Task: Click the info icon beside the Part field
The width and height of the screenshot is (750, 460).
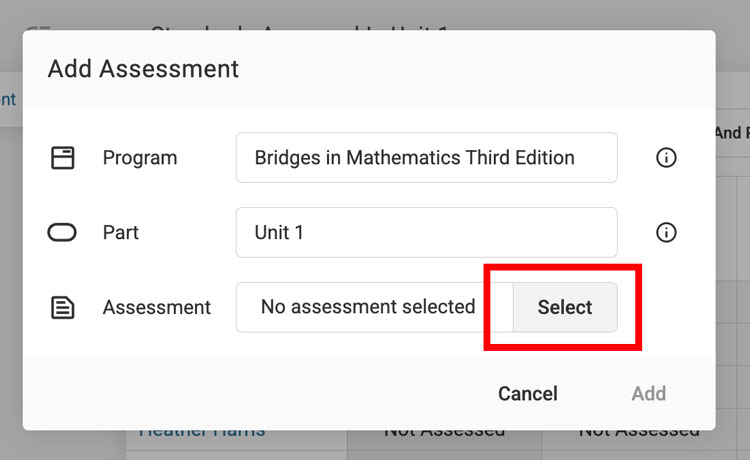Action: pyautogui.click(x=666, y=233)
